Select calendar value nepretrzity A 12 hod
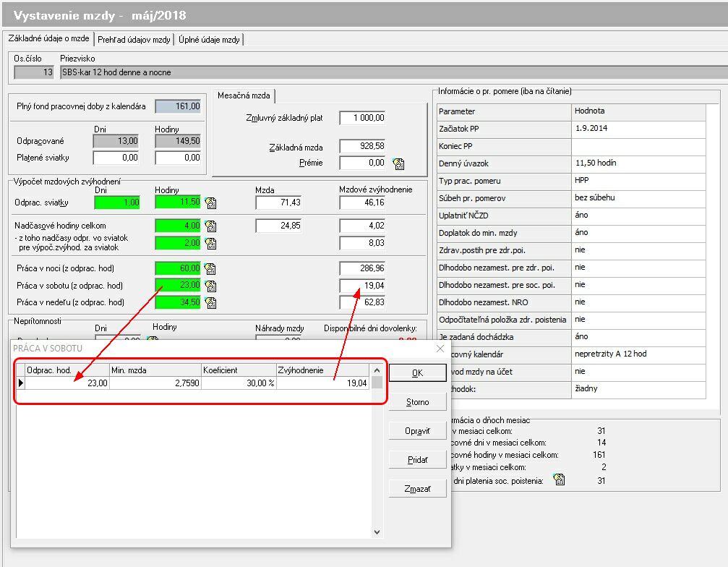This screenshot has height=567, width=728. point(638,354)
